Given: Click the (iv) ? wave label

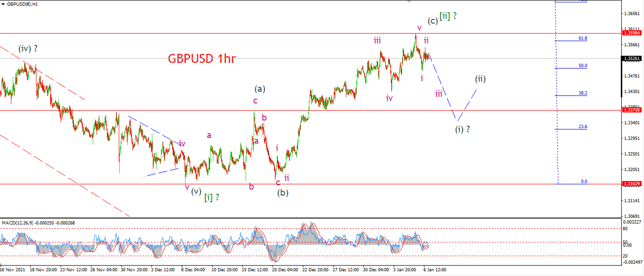Looking at the screenshot, I should (28, 48).
